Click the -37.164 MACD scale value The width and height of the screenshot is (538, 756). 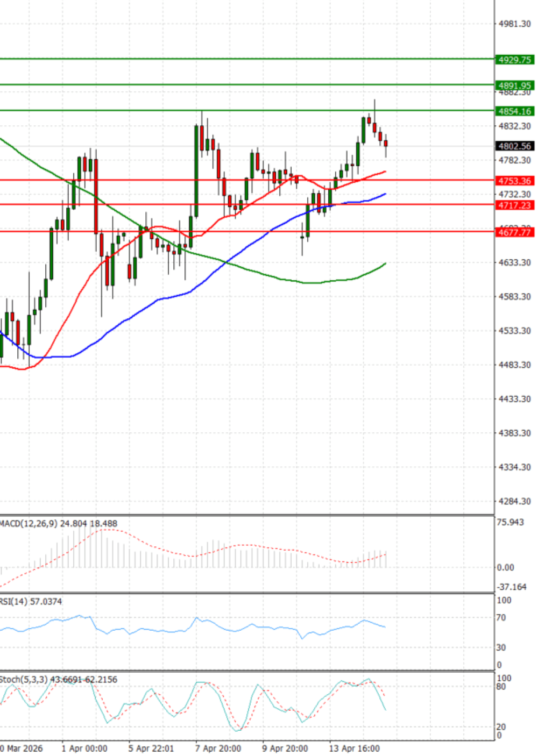click(511, 587)
